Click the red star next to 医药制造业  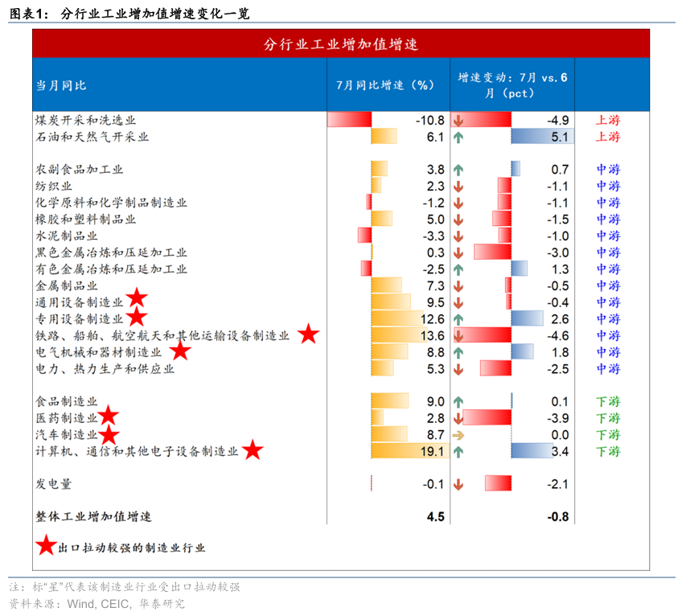point(109,415)
